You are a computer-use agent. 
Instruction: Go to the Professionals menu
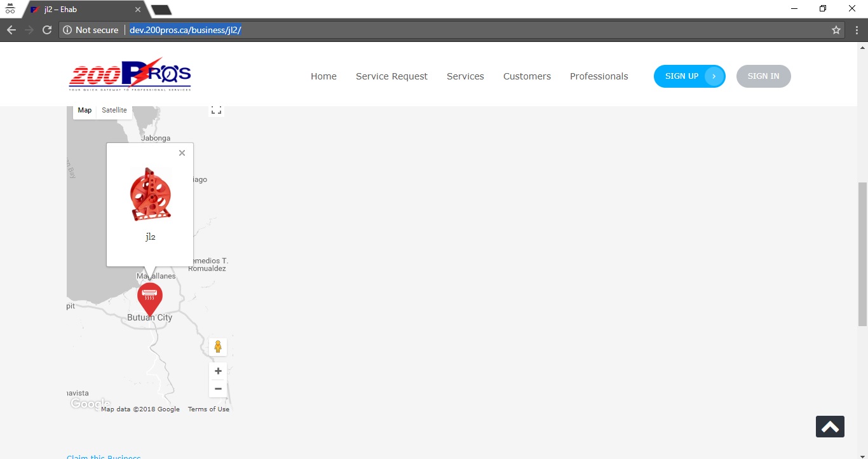(599, 76)
